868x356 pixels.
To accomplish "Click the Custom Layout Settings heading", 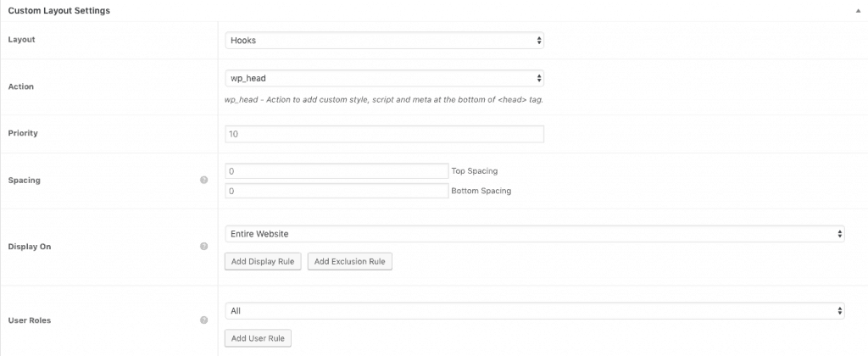I will pos(58,10).
